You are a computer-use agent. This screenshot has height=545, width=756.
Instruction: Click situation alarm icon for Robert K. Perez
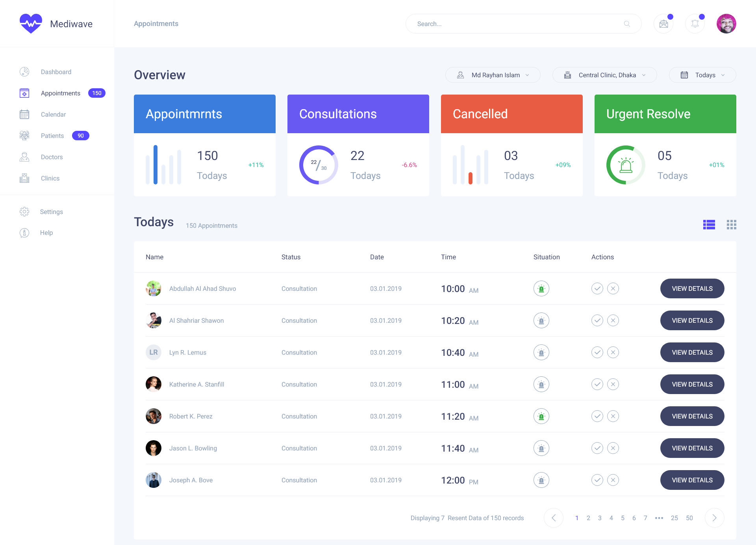pos(541,416)
